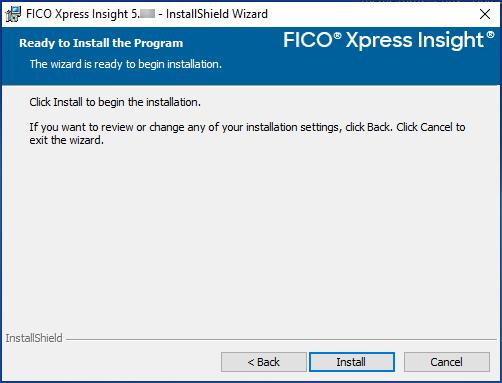Click 'InstallShield Wizard' in the title bar

pos(217,14)
